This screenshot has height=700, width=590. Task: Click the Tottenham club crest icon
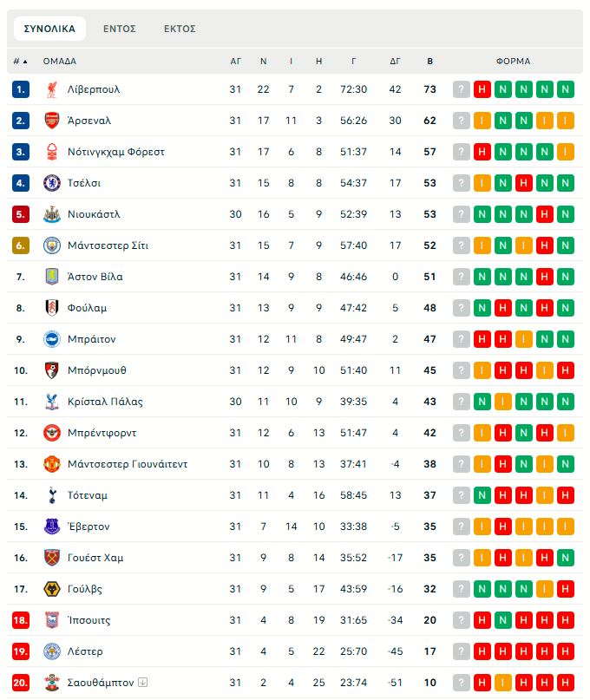click(x=51, y=495)
